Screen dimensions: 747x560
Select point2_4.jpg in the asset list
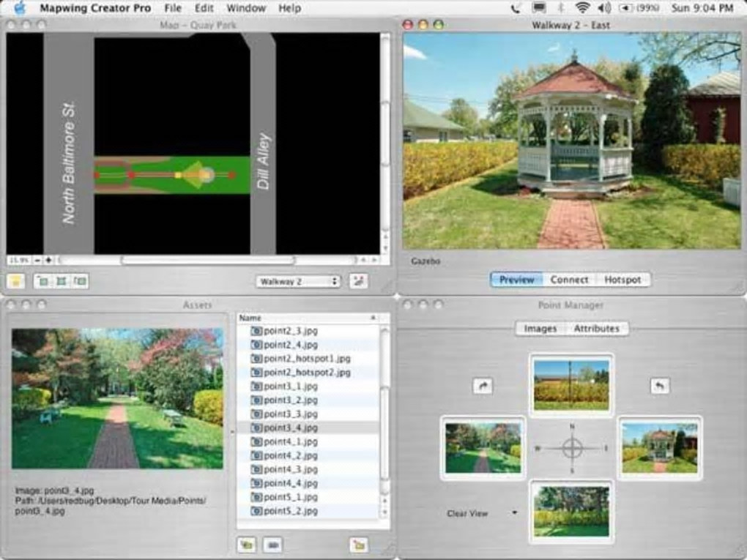[308, 345]
